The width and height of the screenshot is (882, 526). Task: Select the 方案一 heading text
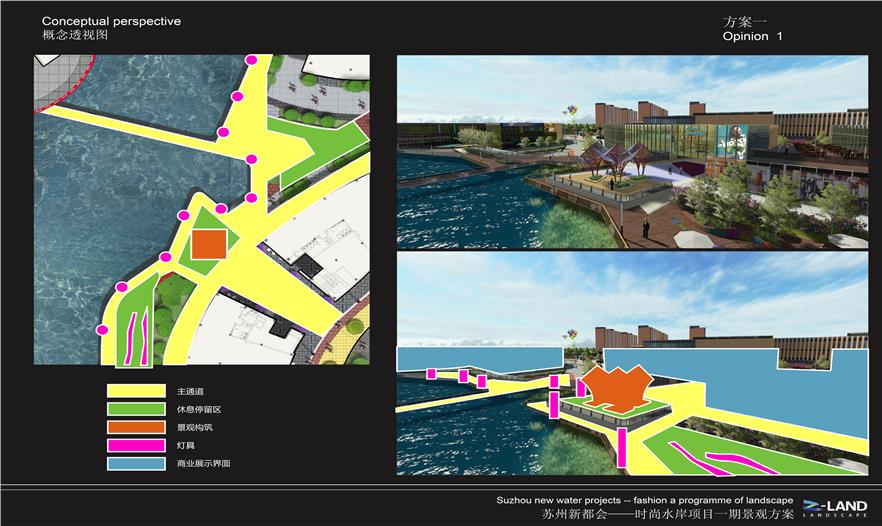tap(743, 21)
